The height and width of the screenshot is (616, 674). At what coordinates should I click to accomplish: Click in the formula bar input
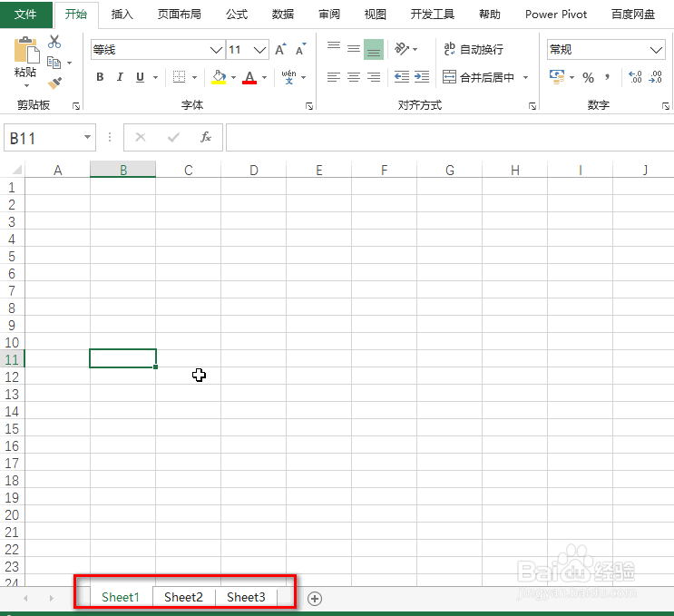[450, 138]
